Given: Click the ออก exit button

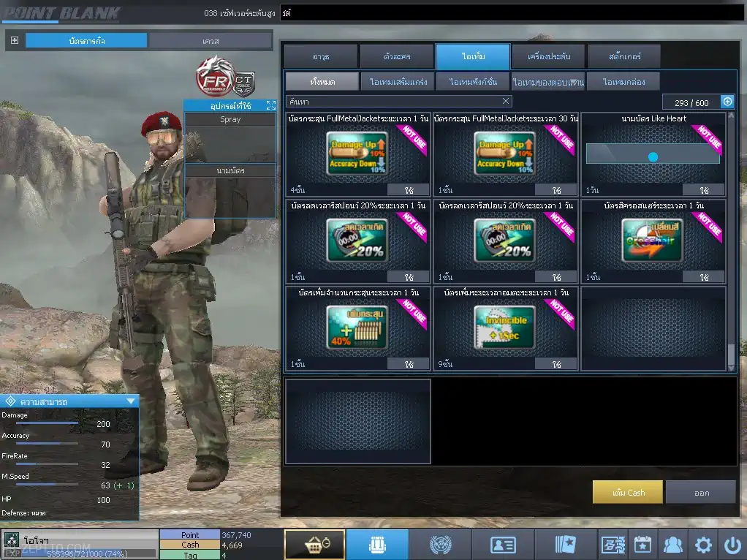Looking at the screenshot, I should pos(701,492).
